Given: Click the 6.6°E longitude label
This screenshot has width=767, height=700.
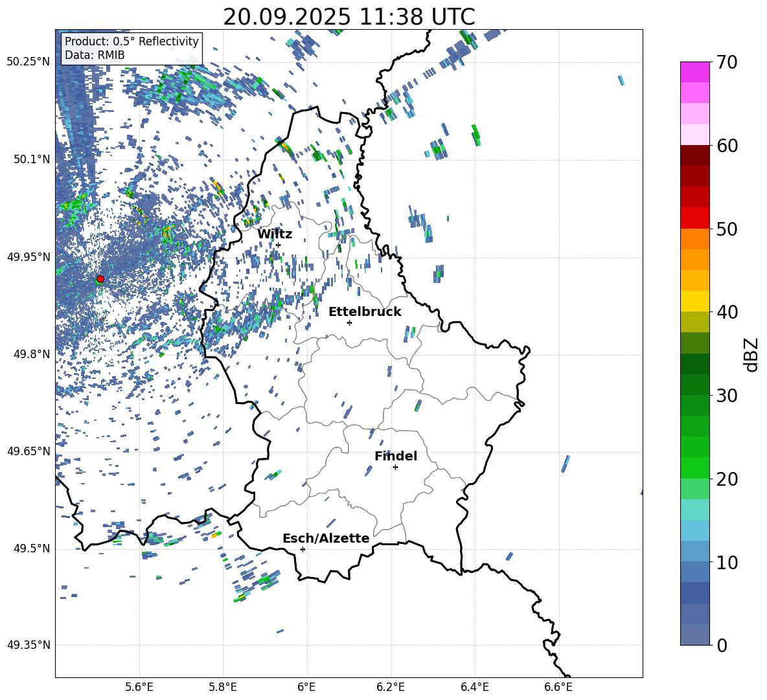Looking at the screenshot, I should point(558,688).
